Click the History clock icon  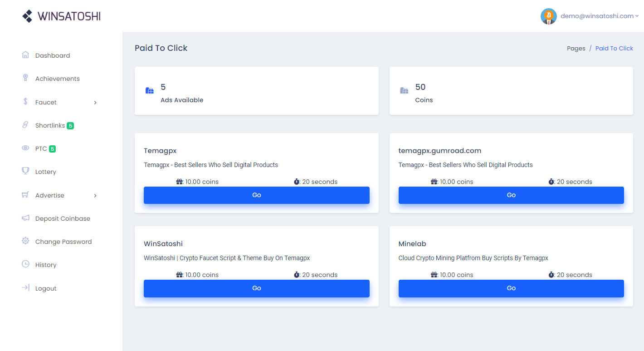[25, 264]
